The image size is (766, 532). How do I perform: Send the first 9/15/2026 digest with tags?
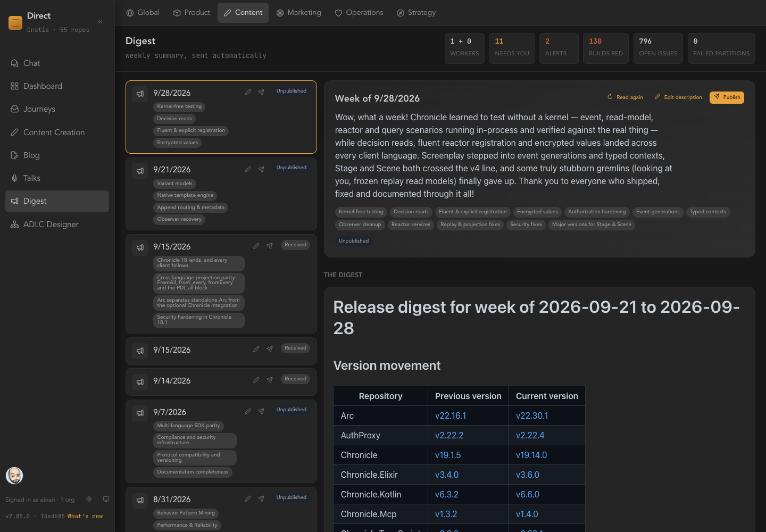pyautogui.click(x=270, y=246)
